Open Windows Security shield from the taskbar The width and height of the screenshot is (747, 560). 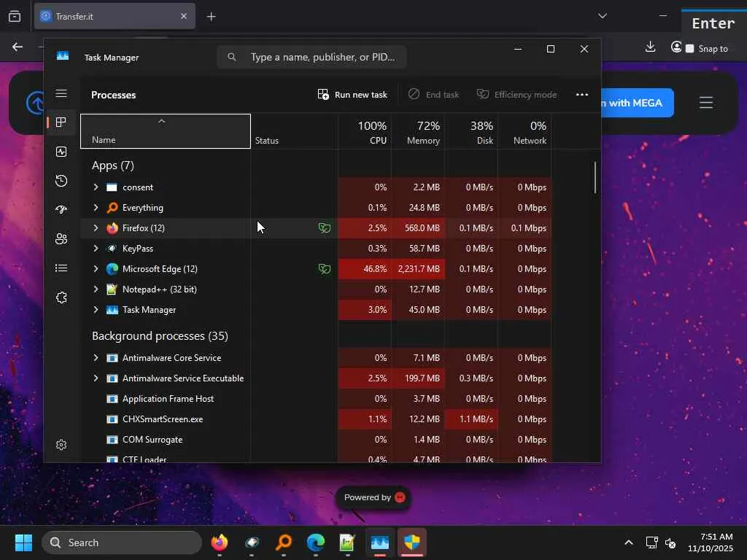pyautogui.click(x=412, y=542)
